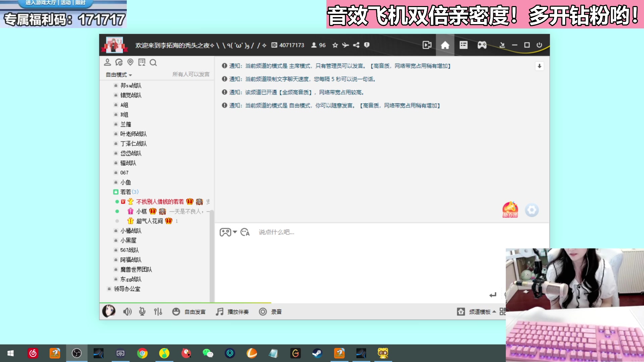Open the gamepad games icon in the title bar
The height and width of the screenshot is (362, 644).
click(482, 45)
